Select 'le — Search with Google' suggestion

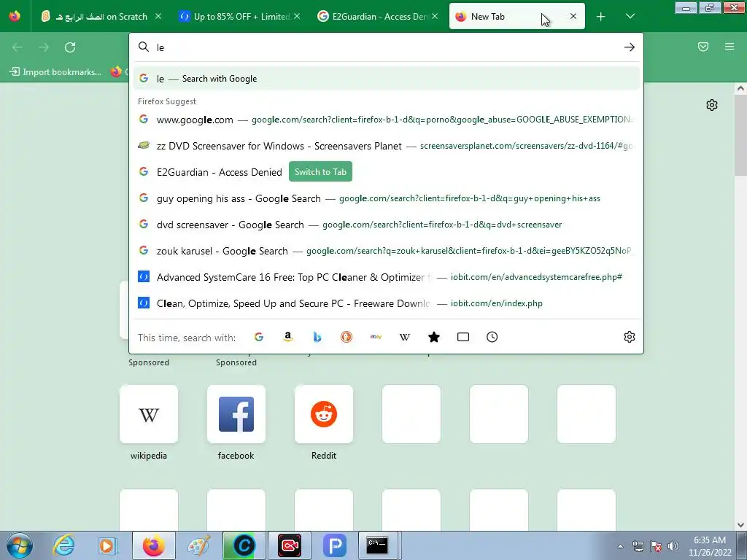click(x=386, y=79)
